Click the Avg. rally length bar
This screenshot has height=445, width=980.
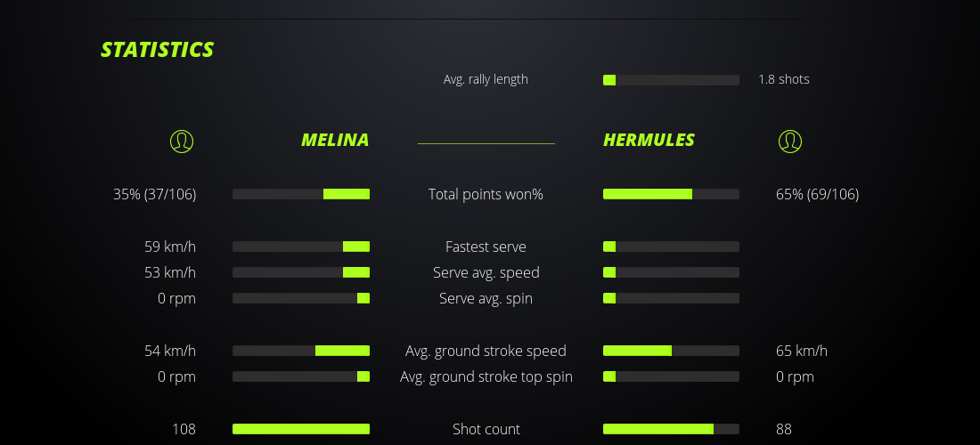click(x=671, y=80)
